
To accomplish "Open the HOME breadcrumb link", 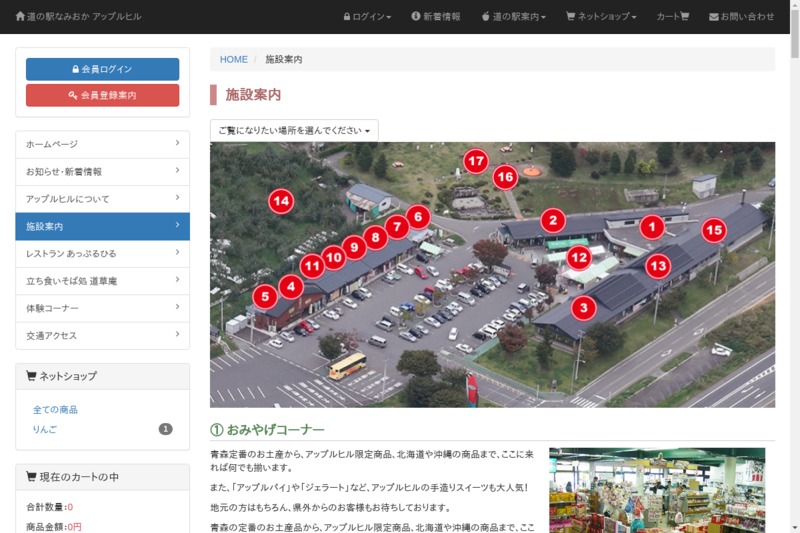I will [x=234, y=60].
